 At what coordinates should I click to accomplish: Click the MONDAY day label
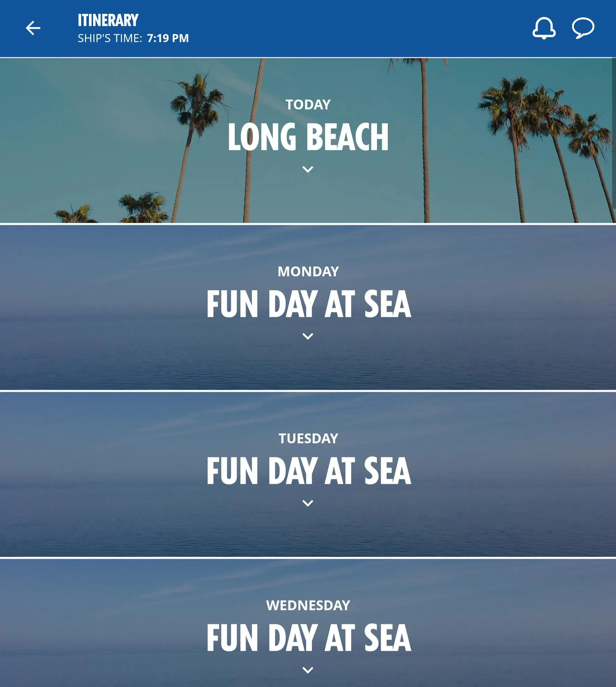[x=308, y=272]
